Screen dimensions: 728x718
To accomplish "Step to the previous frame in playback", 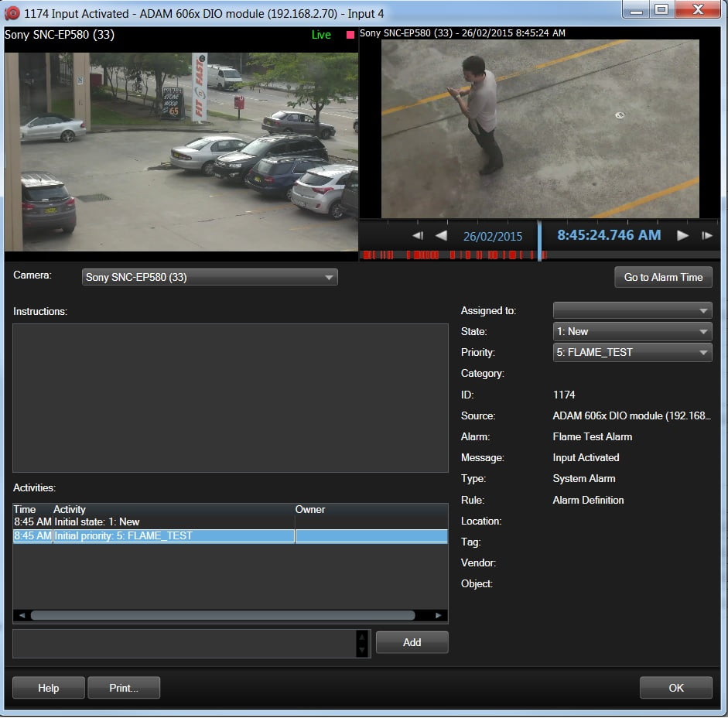I will pyautogui.click(x=417, y=236).
